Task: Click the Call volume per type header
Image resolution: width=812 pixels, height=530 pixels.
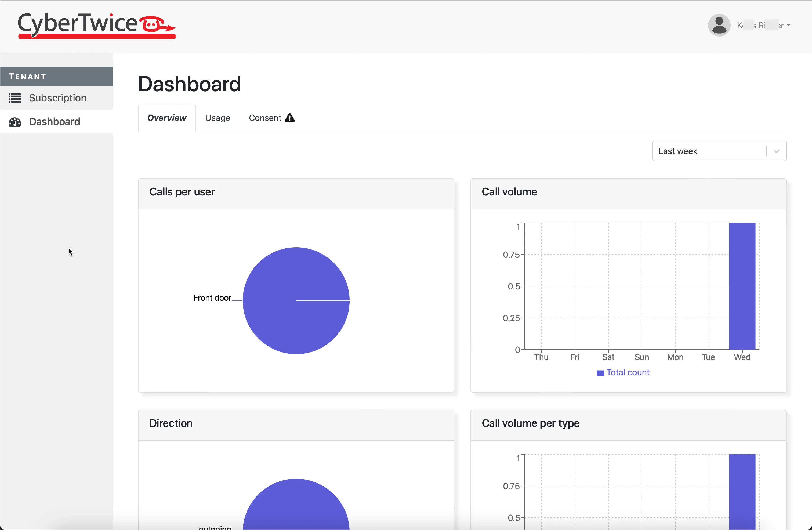Action: point(628,425)
